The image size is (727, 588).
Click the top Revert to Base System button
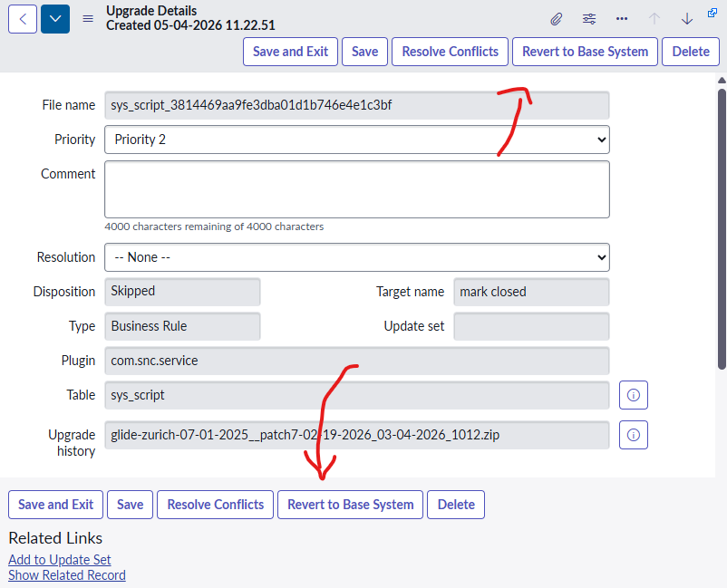(x=585, y=52)
